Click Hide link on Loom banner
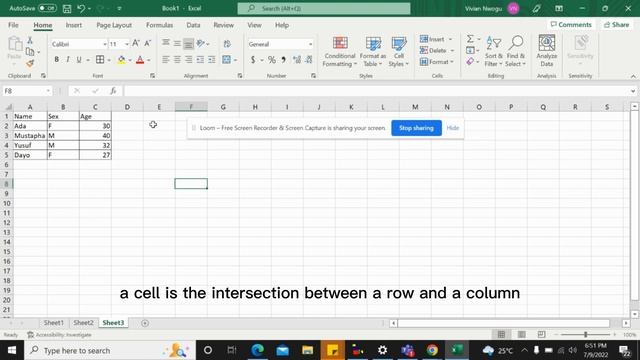The width and height of the screenshot is (640, 360). [452, 128]
